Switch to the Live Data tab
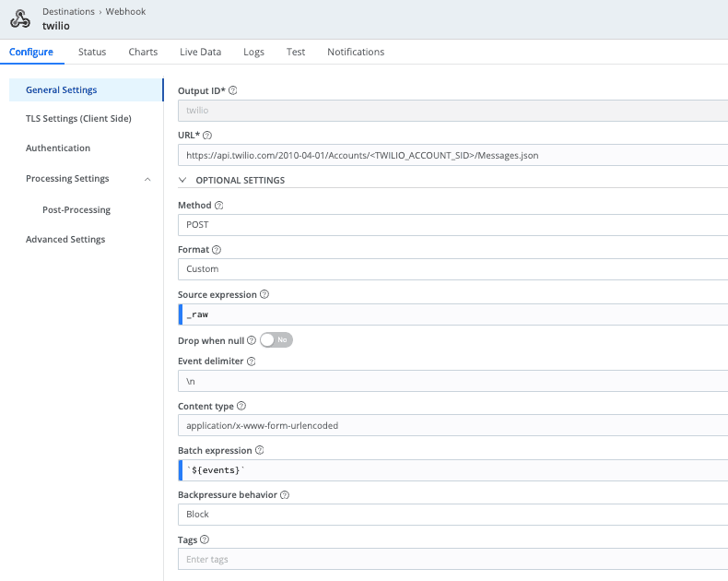Viewport: 728px width, 581px height. pos(200,52)
